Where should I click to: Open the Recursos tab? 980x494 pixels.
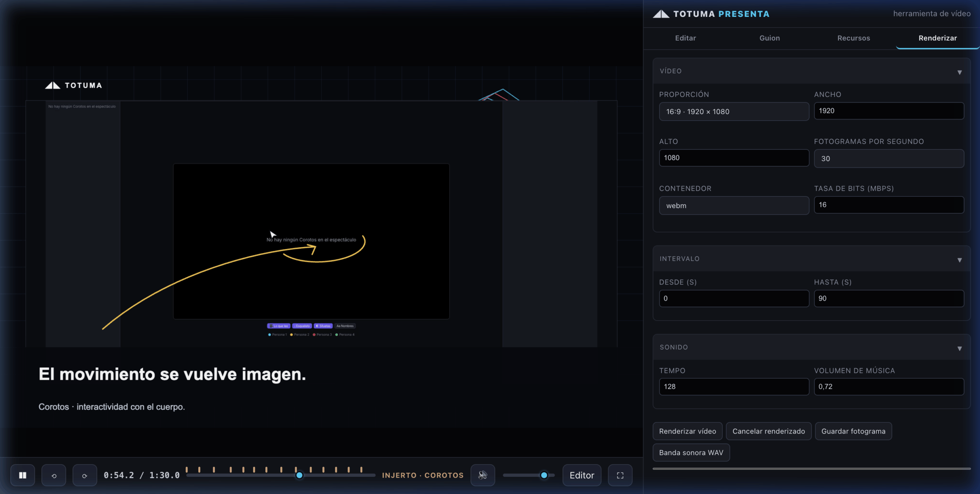[x=854, y=38]
